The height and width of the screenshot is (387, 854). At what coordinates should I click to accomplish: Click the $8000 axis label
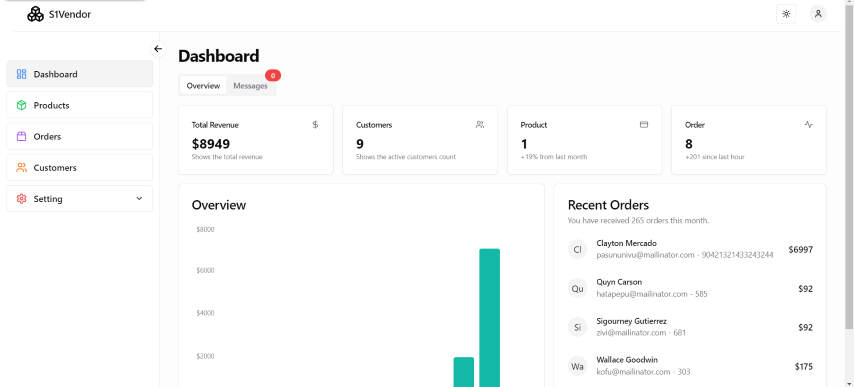[205, 230]
